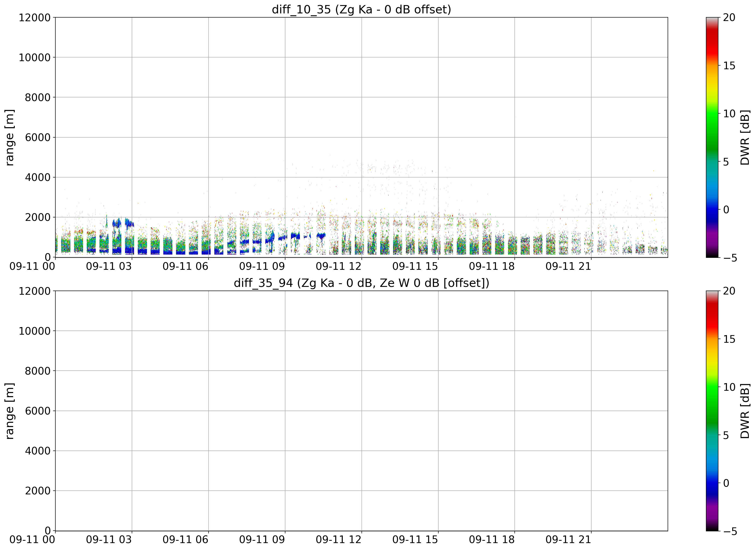Viewport: 756px width, 550px height.
Task: Click '09-11 12' x-tick under the diff_35_94 plot
Action: click(x=339, y=540)
